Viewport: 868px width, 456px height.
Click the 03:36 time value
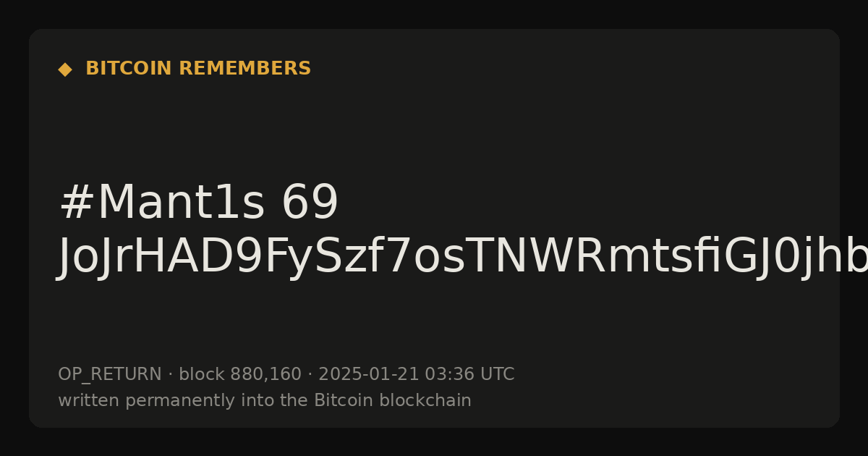pyautogui.click(x=450, y=375)
